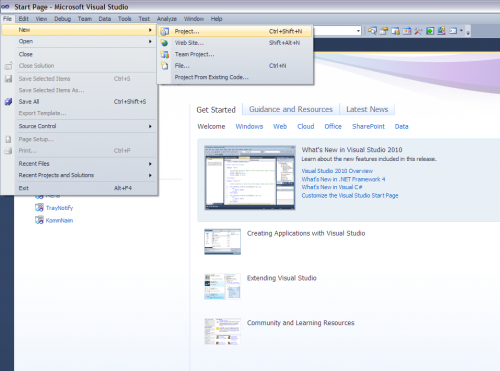Viewport: 500px width, 371px height.
Task: Open the Help menu
Action: click(x=216, y=19)
